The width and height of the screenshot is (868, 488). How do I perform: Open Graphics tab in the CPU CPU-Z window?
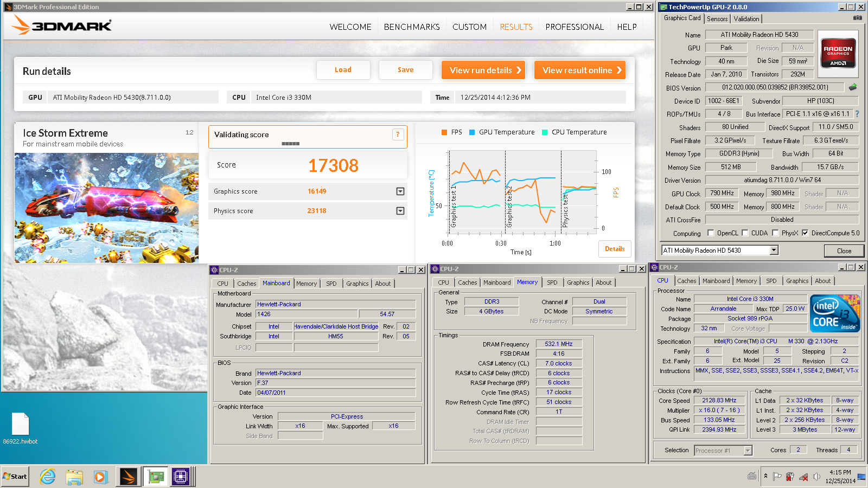(797, 281)
